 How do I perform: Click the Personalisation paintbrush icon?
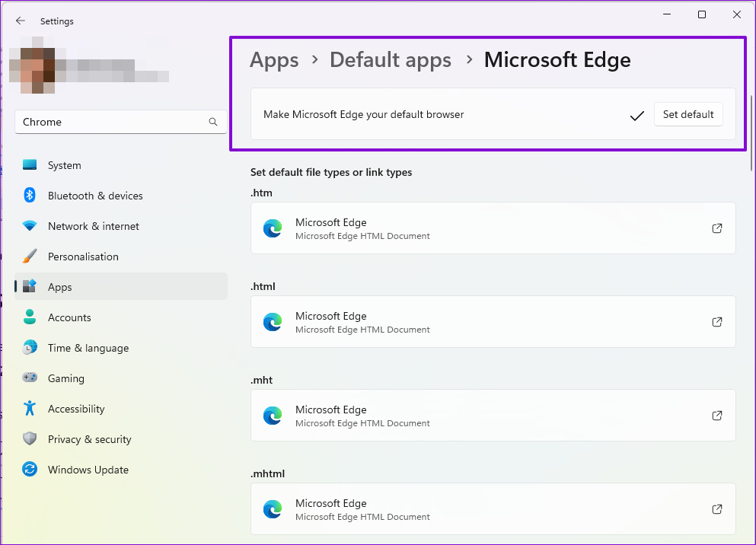point(29,257)
